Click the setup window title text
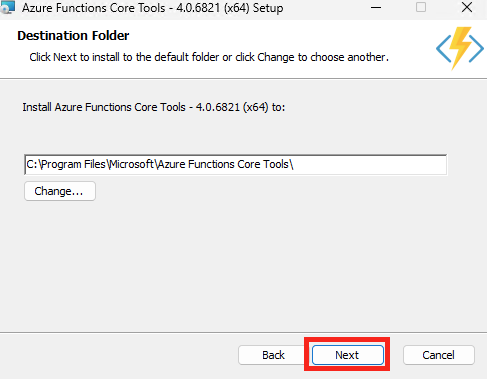 [x=153, y=8]
